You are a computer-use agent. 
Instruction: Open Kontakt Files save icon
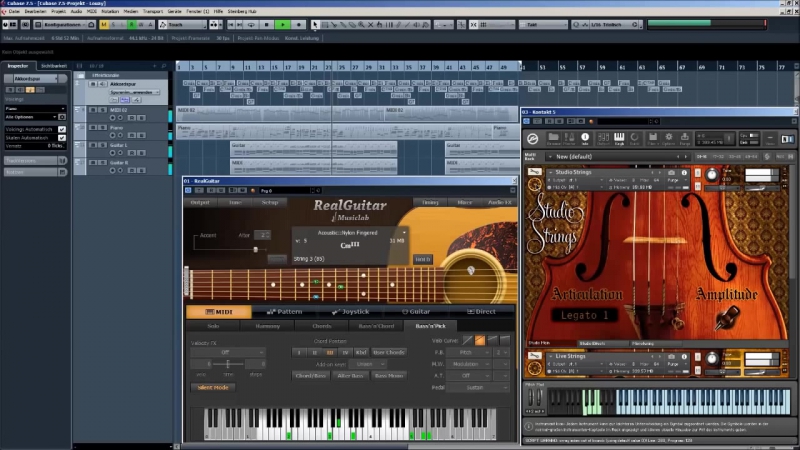(x=653, y=138)
